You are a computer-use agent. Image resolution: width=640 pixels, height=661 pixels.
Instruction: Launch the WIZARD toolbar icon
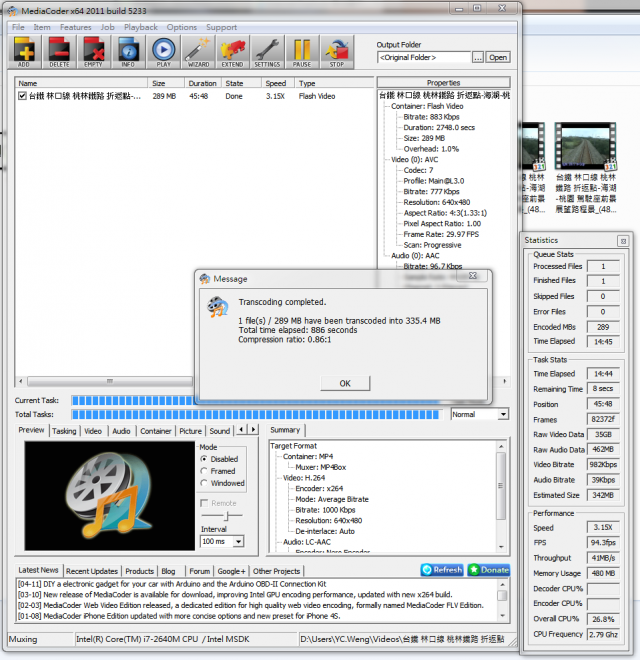coord(198,52)
